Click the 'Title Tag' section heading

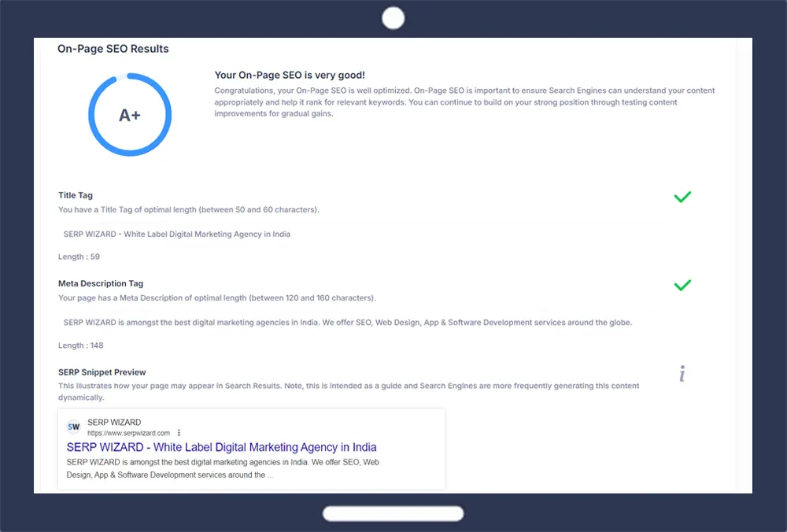point(76,195)
